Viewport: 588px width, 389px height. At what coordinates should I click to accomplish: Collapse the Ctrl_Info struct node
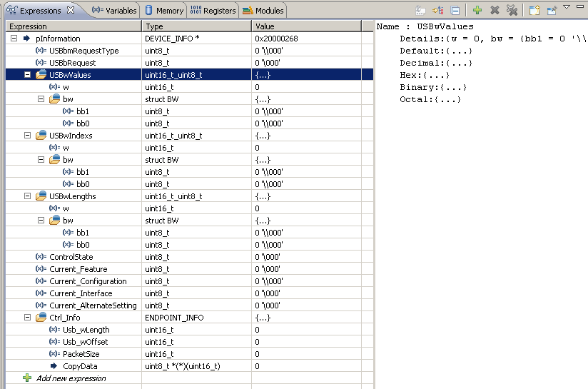(x=28, y=318)
